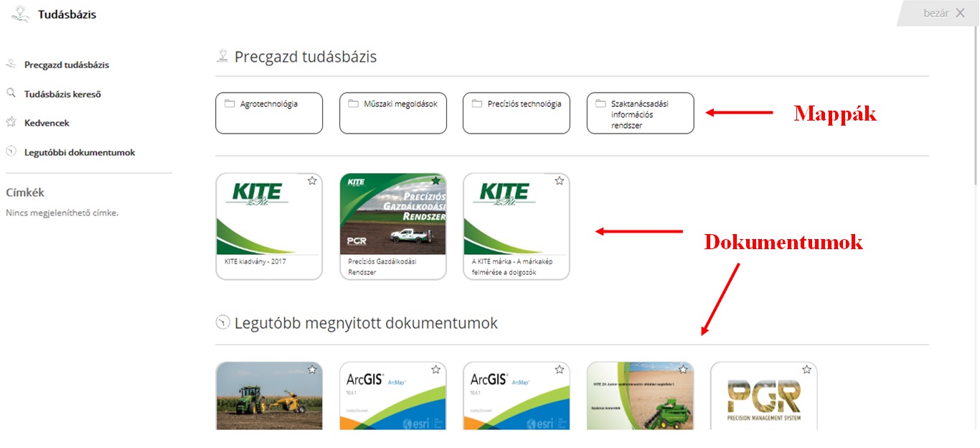
Task: Open the first ArcGIS ArcMap document thumbnail
Action: [x=392, y=398]
